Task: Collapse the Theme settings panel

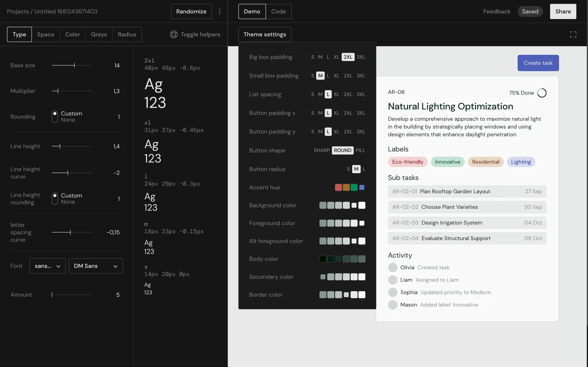Action: tap(265, 34)
